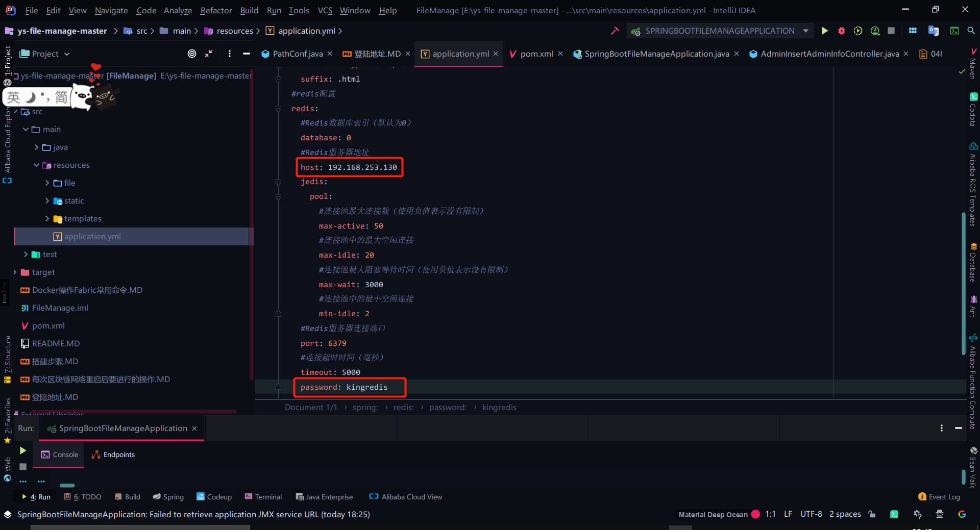
Task: Switch to pom.xml editor tab
Action: point(536,54)
